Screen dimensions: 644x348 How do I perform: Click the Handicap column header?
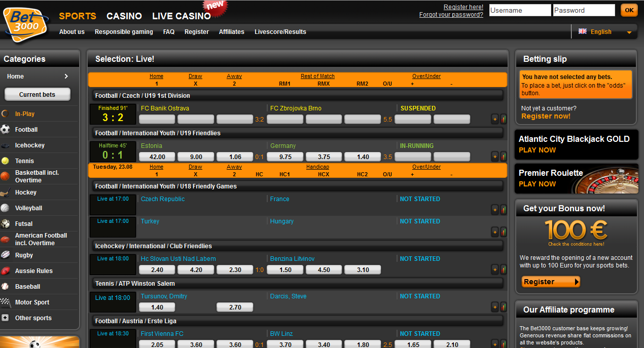[317, 167]
